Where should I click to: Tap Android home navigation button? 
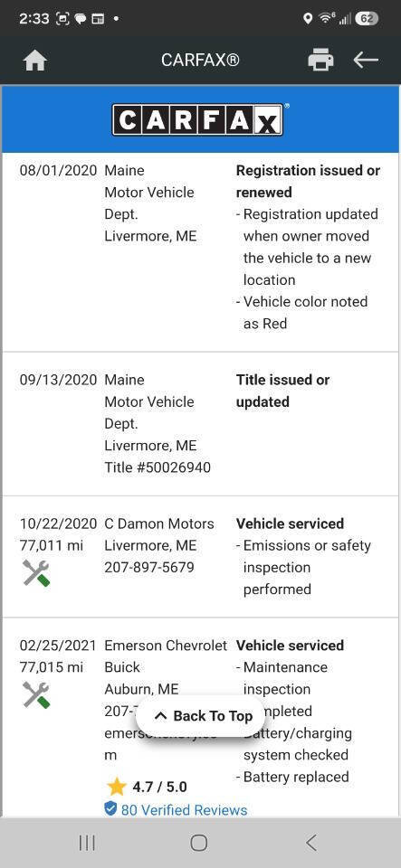click(199, 843)
